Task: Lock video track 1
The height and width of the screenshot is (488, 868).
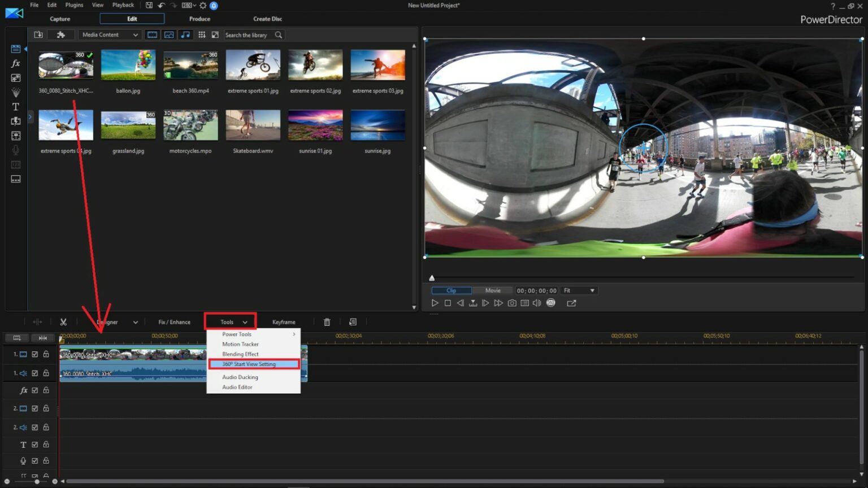Action: pos(46,354)
